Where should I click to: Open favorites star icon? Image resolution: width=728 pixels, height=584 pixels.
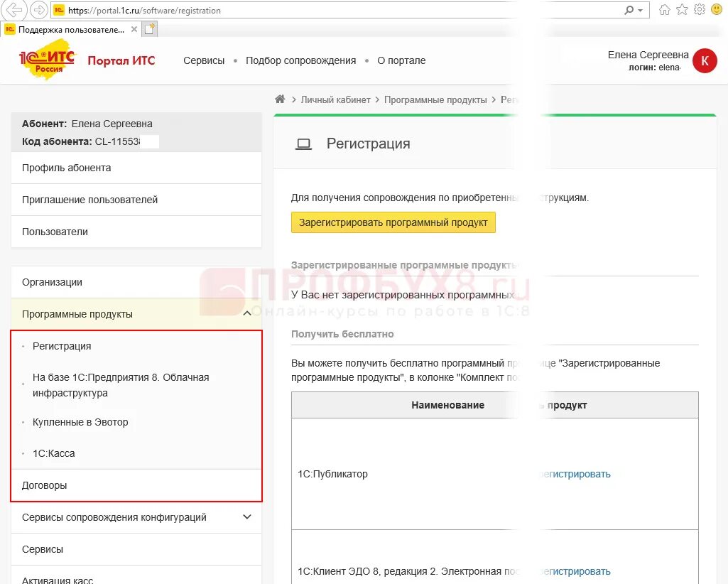click(x=682, y=10)
